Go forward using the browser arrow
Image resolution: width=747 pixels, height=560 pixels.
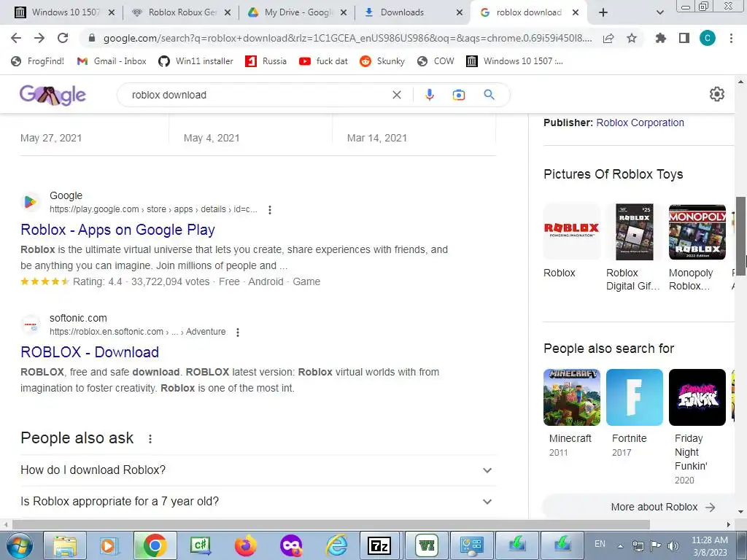[39, 38]
